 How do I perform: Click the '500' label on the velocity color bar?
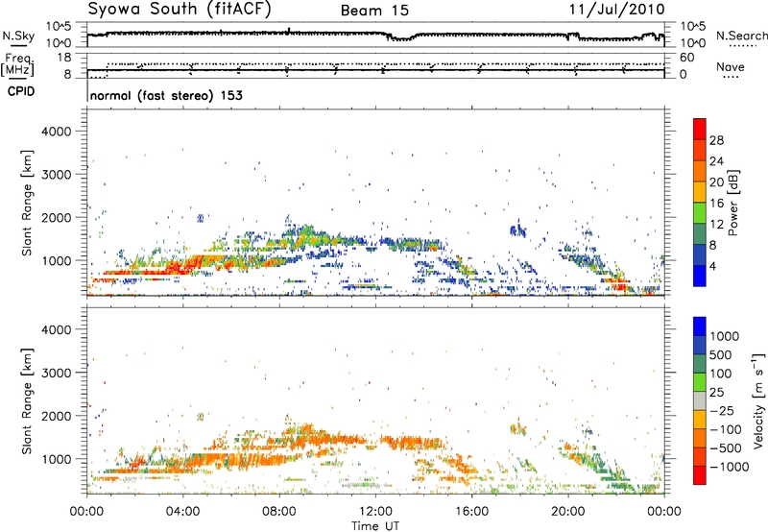click(721, 355)
